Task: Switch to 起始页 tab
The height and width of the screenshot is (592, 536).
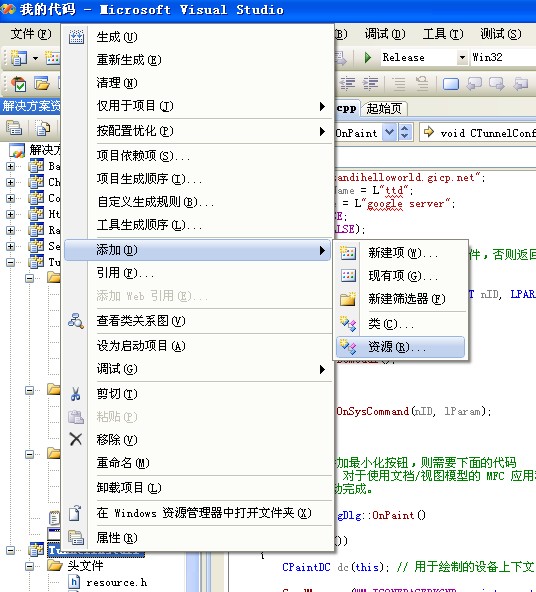Action: click(384, 109)
